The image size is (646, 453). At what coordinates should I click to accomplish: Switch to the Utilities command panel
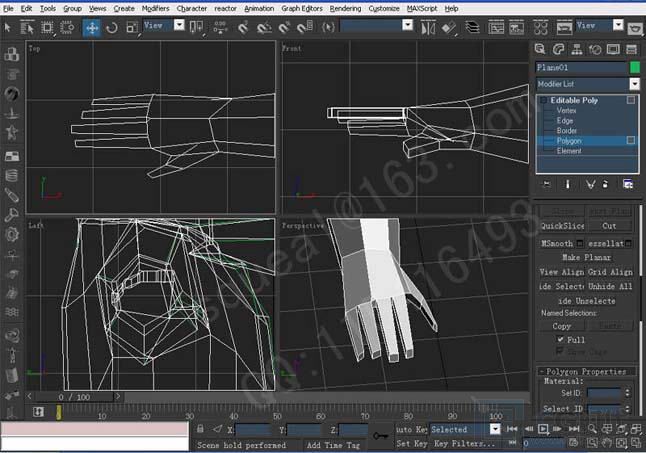pos(632,49)
